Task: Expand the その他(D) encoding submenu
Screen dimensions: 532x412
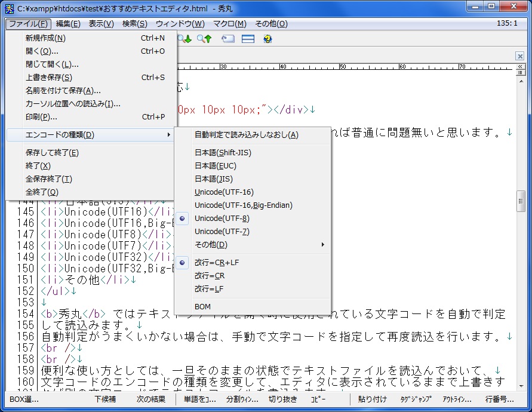Action: point(253,245)
